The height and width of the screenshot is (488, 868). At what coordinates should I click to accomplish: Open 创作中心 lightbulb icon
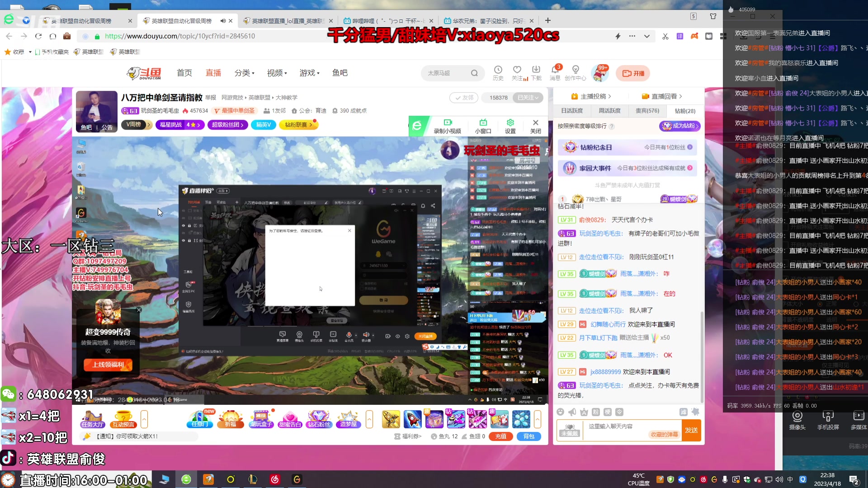576,72
